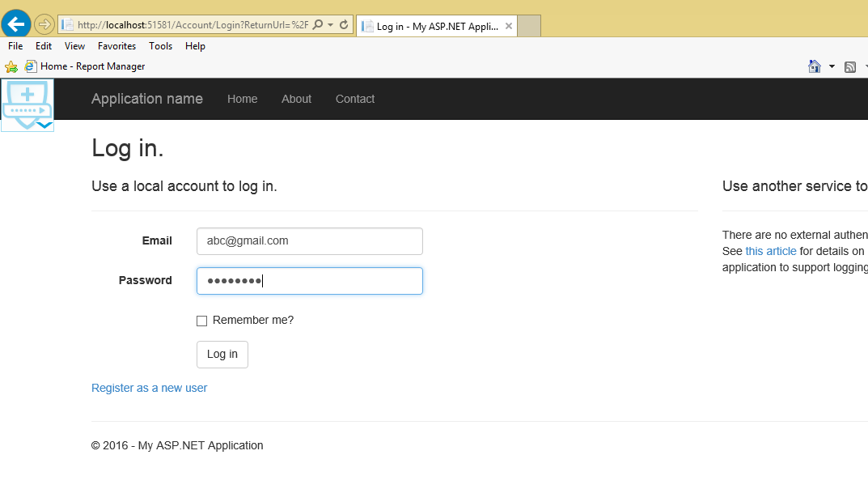
Task: Click the browser Forward arrow button
Action: (44, 24)
